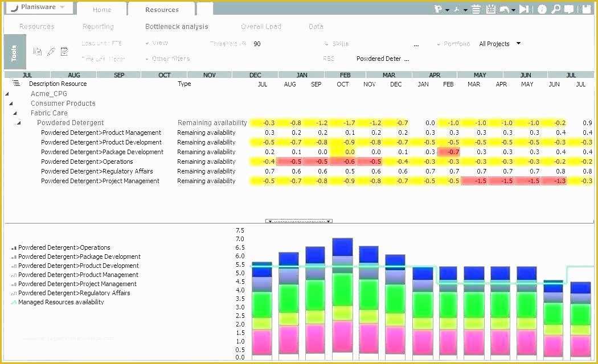Select the Powdered Detergent>Regulatory Affairs table row
This screenshot has width=598, height=364.
[299, 171]
